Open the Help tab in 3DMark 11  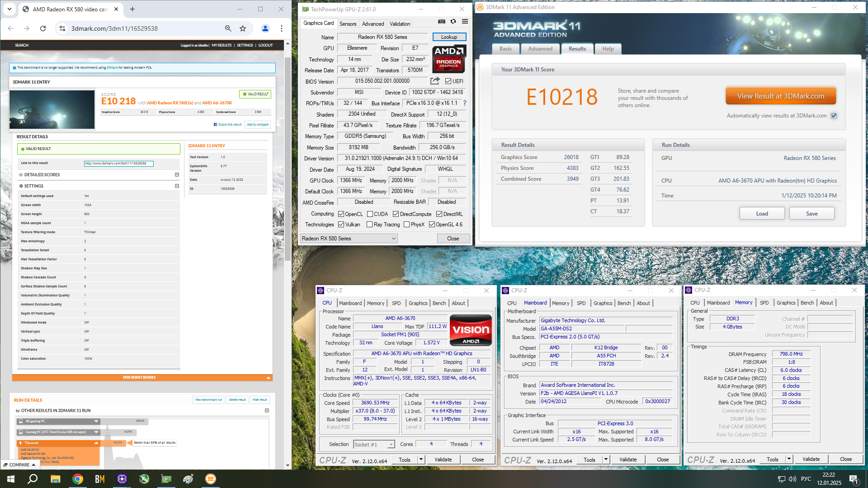pyautogui.click(x=608, y=49)
